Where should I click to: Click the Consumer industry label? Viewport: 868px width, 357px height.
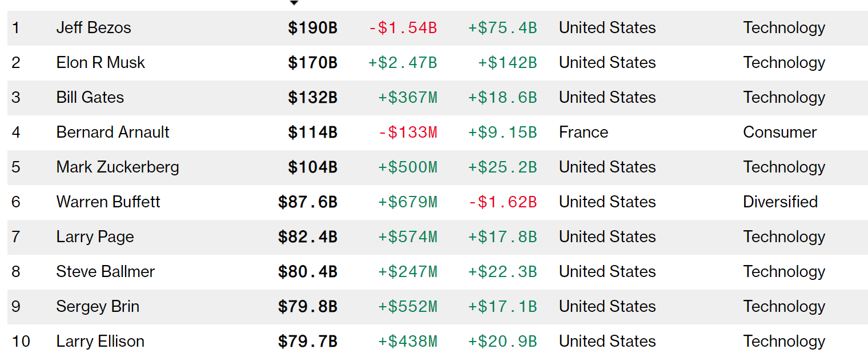tap(779, 132)
